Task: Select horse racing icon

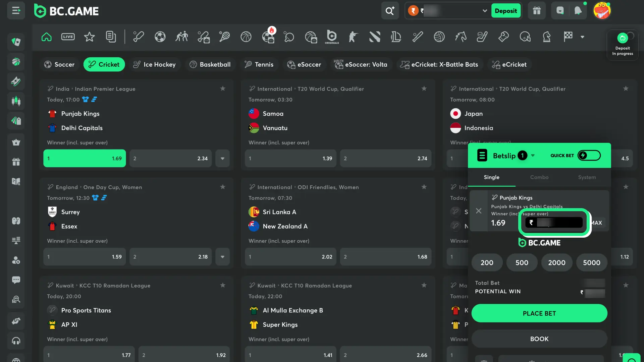Action: tap(461, 37)
